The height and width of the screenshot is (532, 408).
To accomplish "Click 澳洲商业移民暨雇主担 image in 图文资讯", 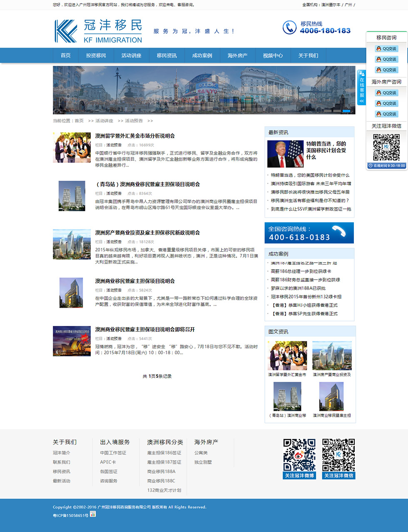I will coord(332,396).
